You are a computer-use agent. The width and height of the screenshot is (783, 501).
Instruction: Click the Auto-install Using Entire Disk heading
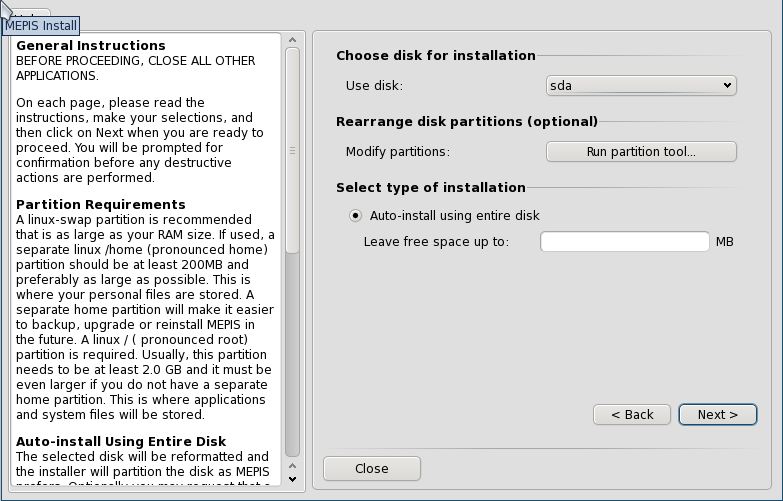click(x=121, y=442)
